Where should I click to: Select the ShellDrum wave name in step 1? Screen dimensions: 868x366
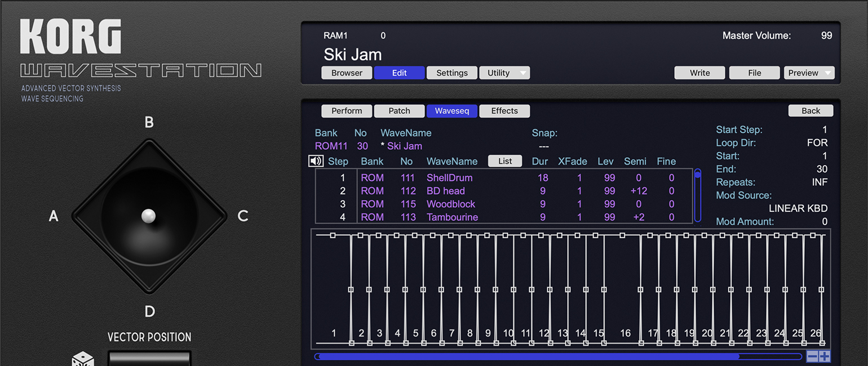click(449, 178)
